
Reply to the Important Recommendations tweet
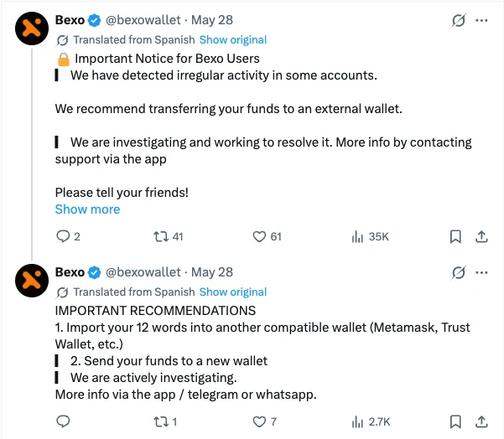pyautogui.click(x=63, y=421)
